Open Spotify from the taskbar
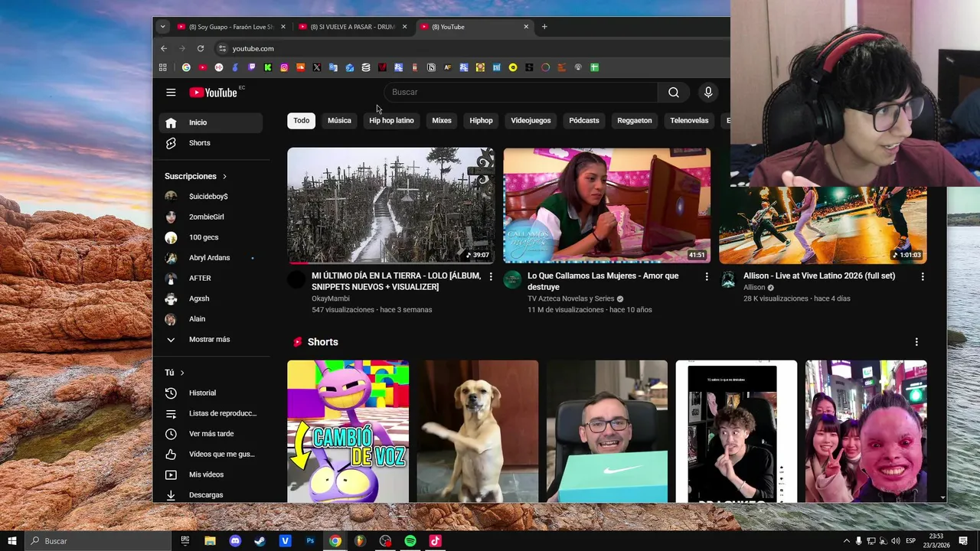This screenshot has width=980, height=551. click(x=410, y=541)
